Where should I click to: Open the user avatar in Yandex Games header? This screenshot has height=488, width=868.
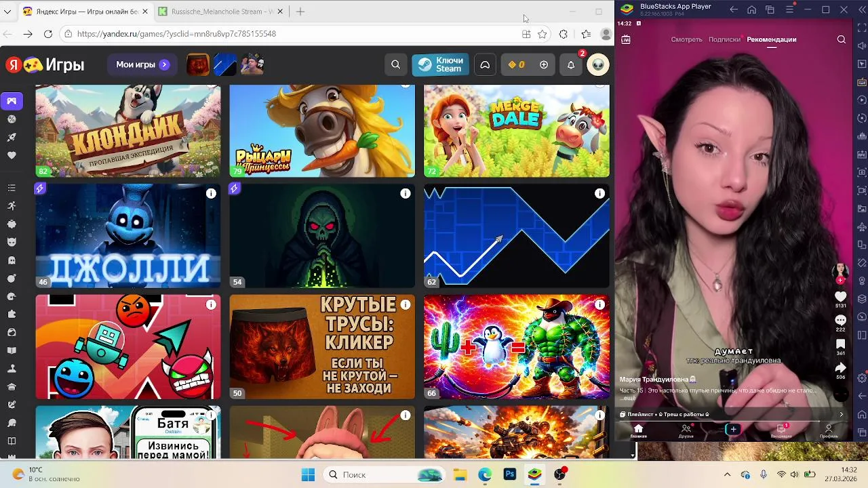point(598,64)
